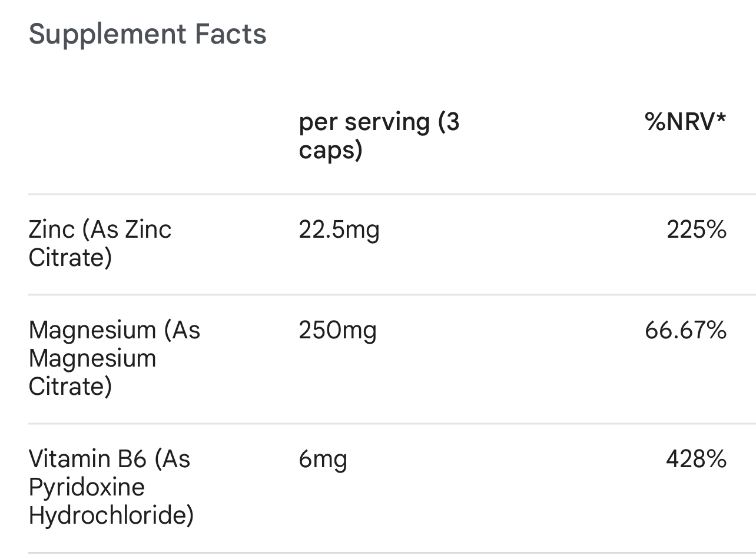
Task: Select the per serving column header
Action: point(379,136)
